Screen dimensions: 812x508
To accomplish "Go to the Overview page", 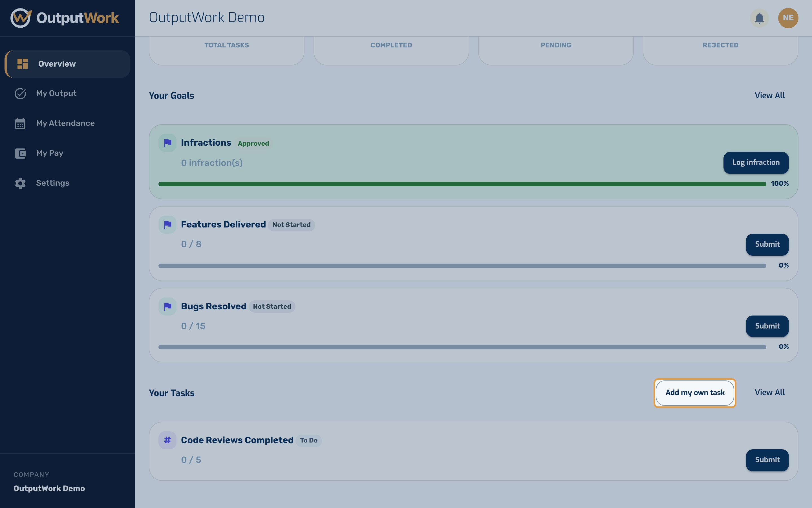I will tap(67, 64).
